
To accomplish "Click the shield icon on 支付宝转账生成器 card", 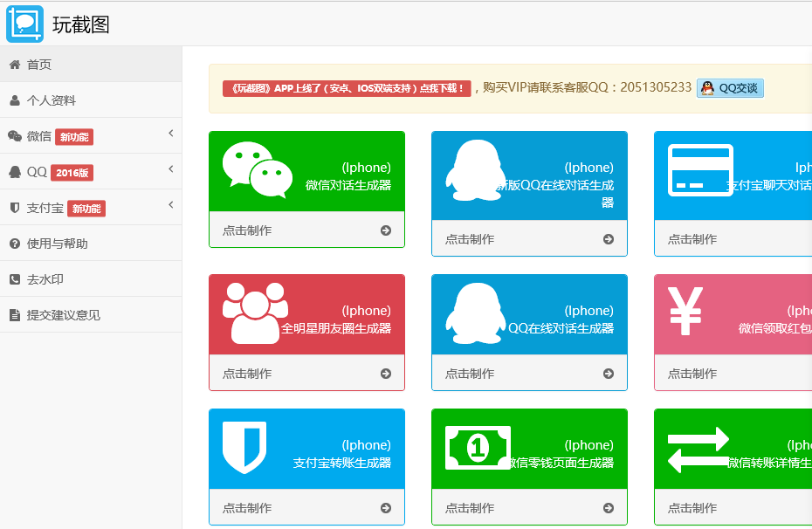I will coord(244,447).
